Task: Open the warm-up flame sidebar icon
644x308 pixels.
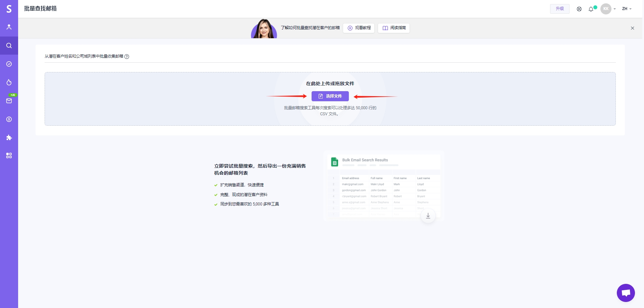Action: [9, 82]
